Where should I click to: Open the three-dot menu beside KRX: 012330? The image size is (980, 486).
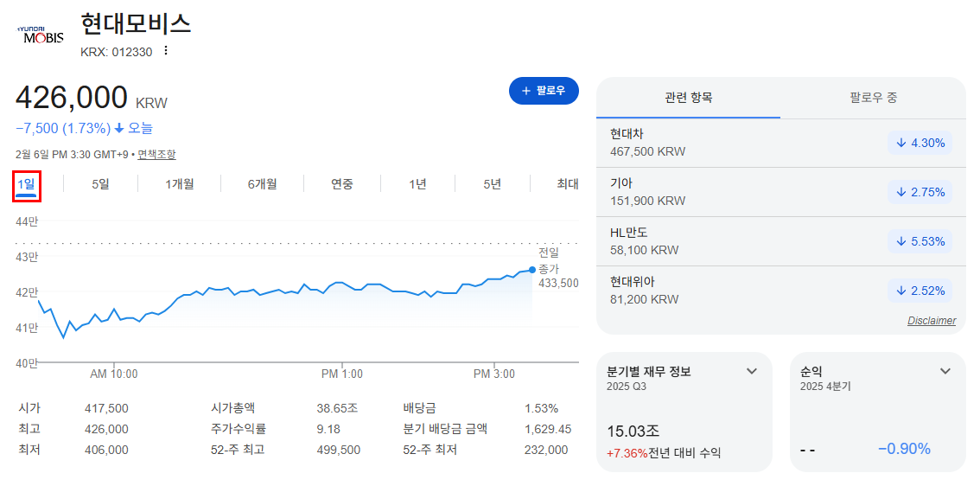(x=166, y=51)
